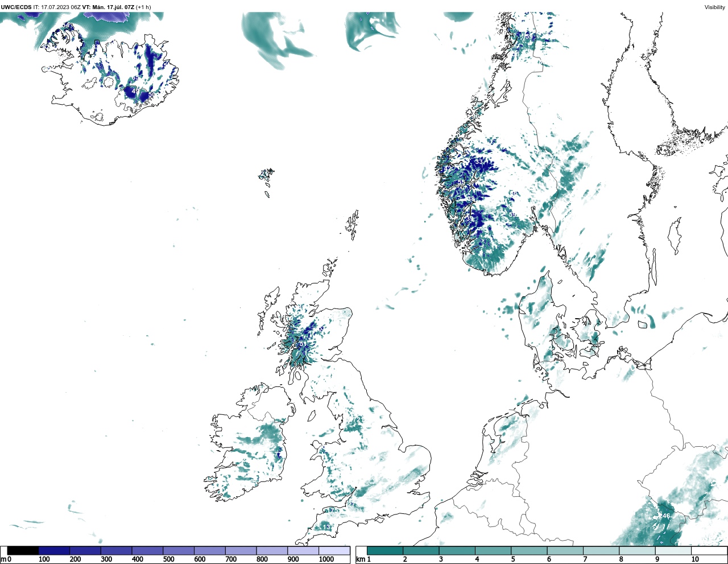The width and height of the screenshot is (728, 564).
Task: Click the Visibility title label
Action: (715, 7)
